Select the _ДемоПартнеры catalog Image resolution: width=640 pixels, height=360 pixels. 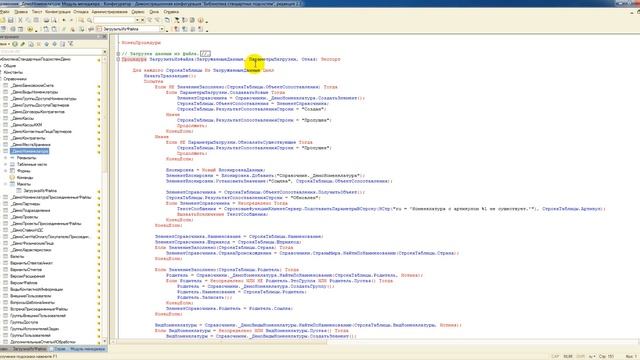pos(26,204)
